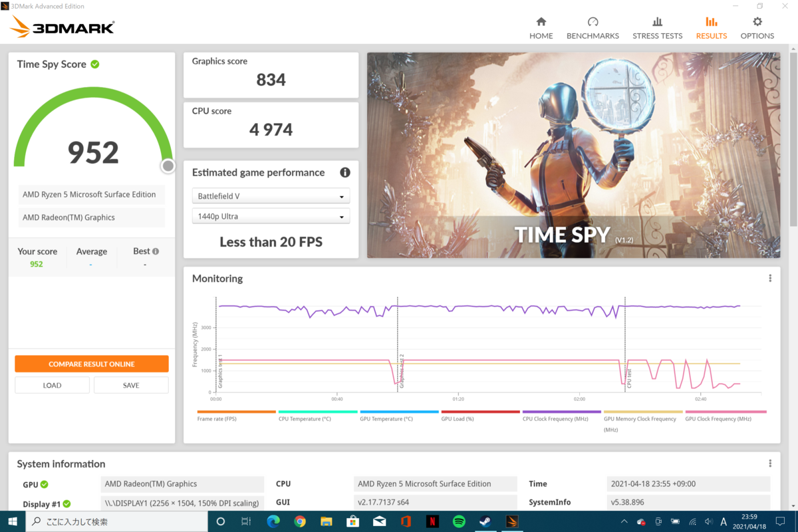Toggle Frame rate (FPS) legend series
Image resolution: width=798 pixels, height=532 pixels.
point(236,416)
